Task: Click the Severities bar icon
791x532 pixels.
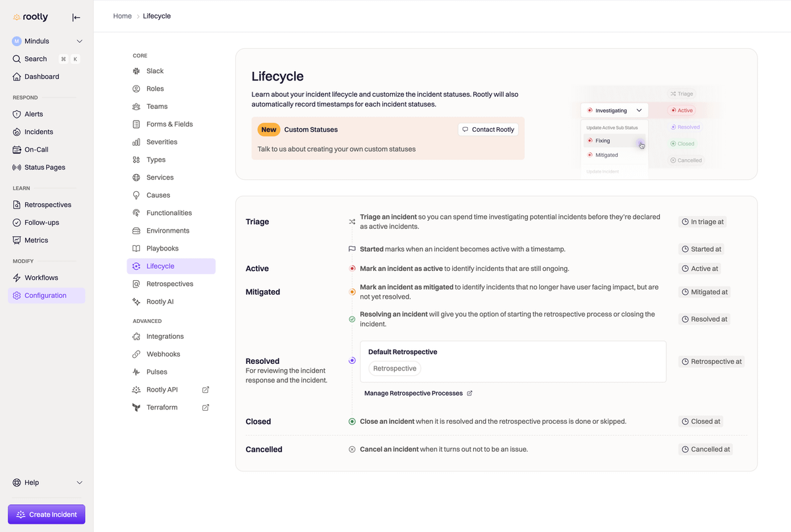Action: click(136, 142)
